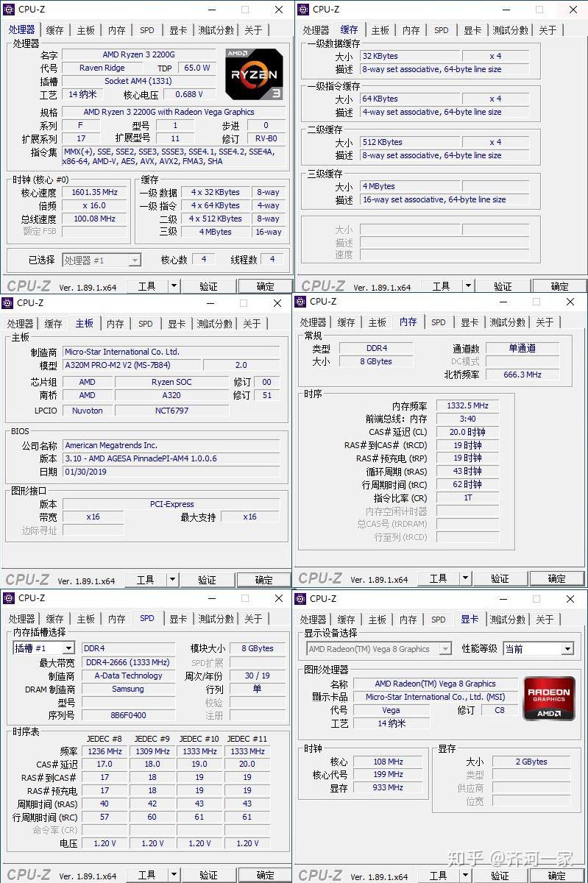Click the A-Data Technology manufacturer field

coord(128,675)
